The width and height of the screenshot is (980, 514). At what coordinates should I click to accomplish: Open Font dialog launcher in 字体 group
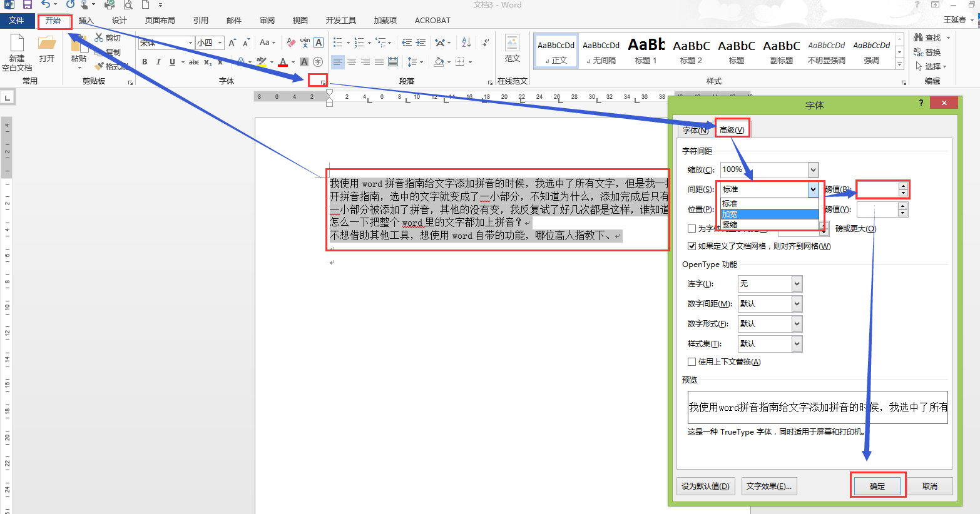coord(323,83)
